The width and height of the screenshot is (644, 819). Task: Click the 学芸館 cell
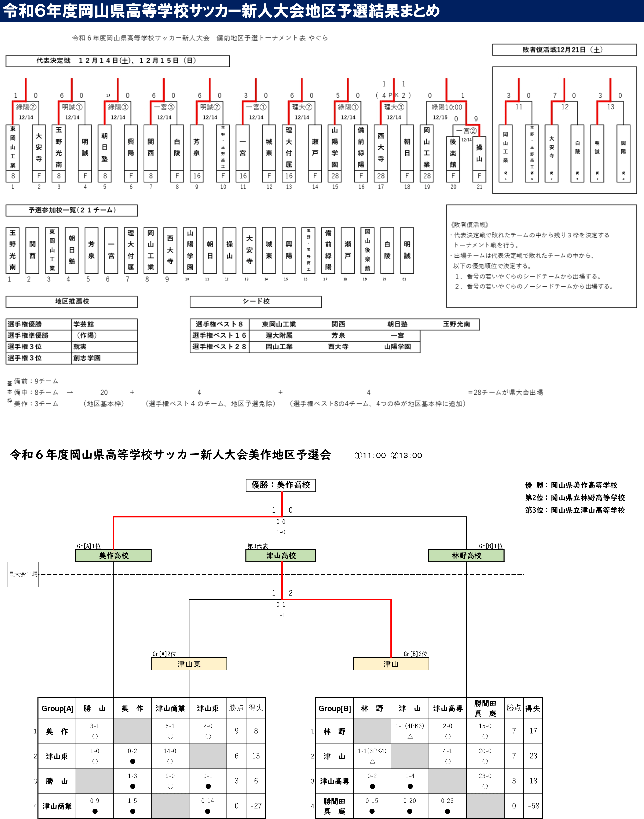pyautogui.click(x=105, y=324)
